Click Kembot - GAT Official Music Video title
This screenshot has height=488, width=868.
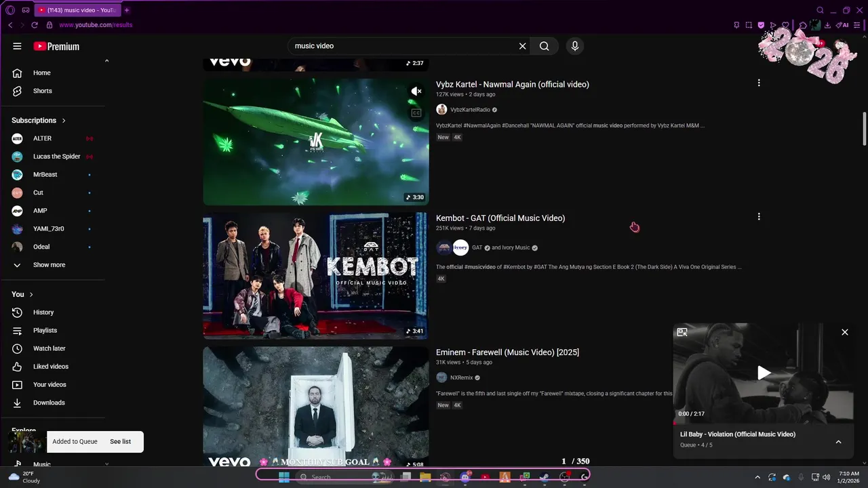click(500, 218)
